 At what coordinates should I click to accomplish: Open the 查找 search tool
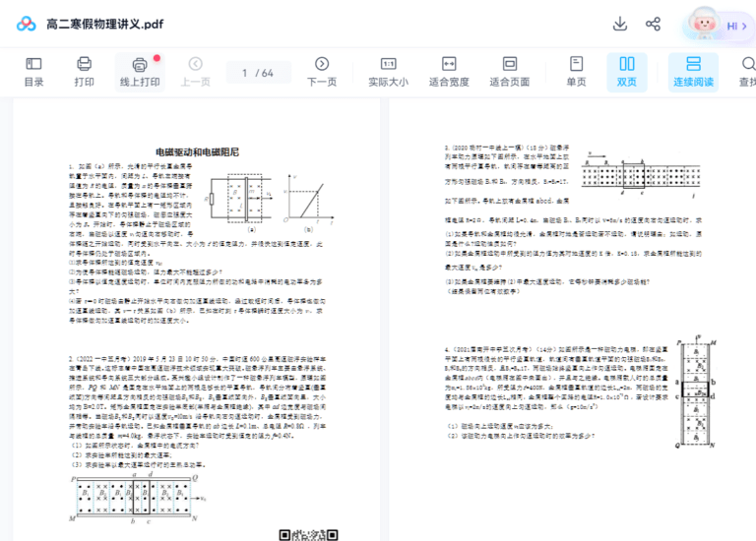click(x=747, y=72)
